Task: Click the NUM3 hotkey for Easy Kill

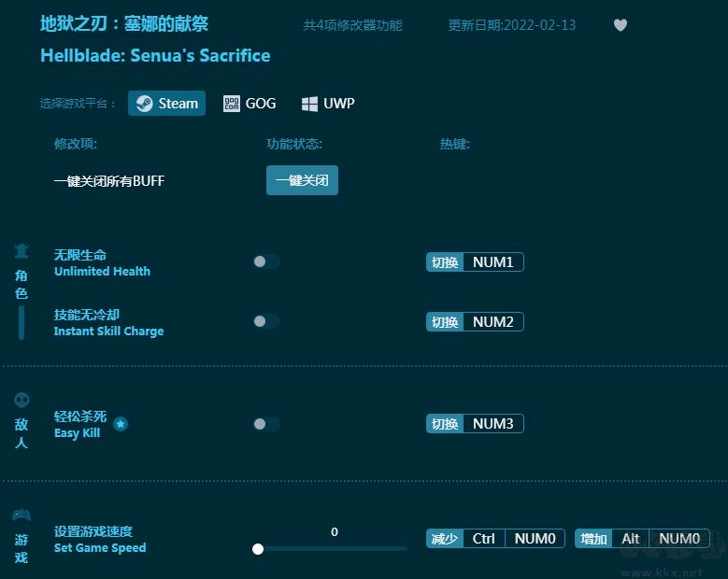Action: [492, 424]
